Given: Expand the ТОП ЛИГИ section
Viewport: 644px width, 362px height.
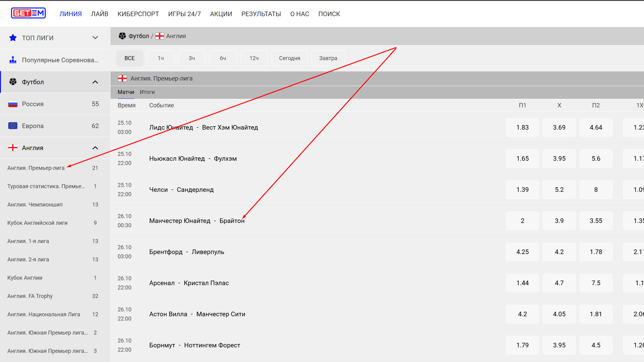Looking at the screenshot, I should (95, 38).
